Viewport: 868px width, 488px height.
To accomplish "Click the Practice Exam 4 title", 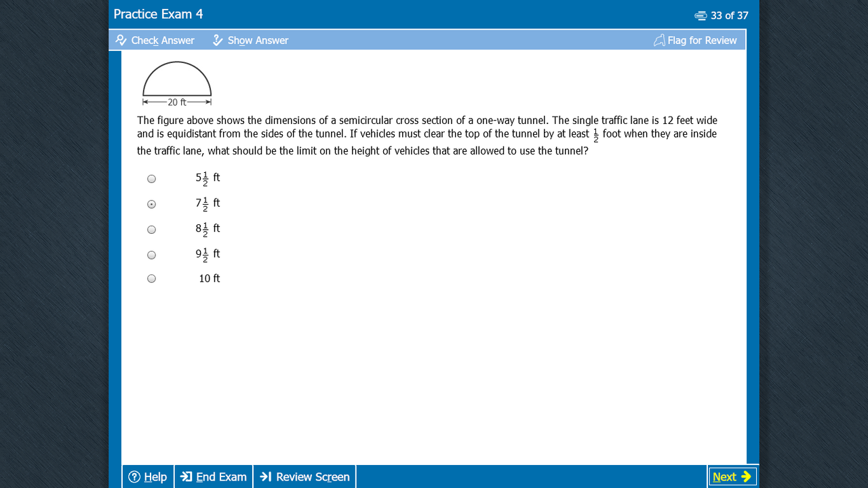I will [x=158, y=14].
